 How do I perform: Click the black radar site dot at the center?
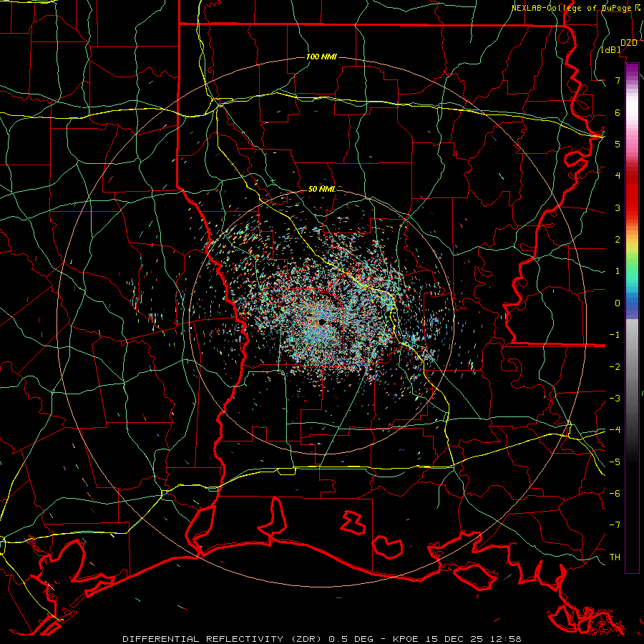(x=322, y=323)
